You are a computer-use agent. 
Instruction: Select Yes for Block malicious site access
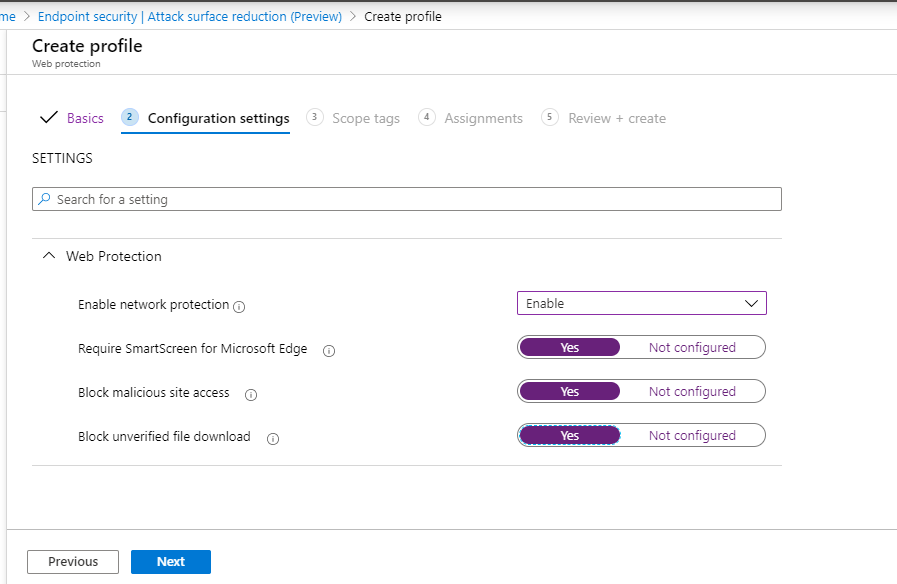tap(570, 392)
